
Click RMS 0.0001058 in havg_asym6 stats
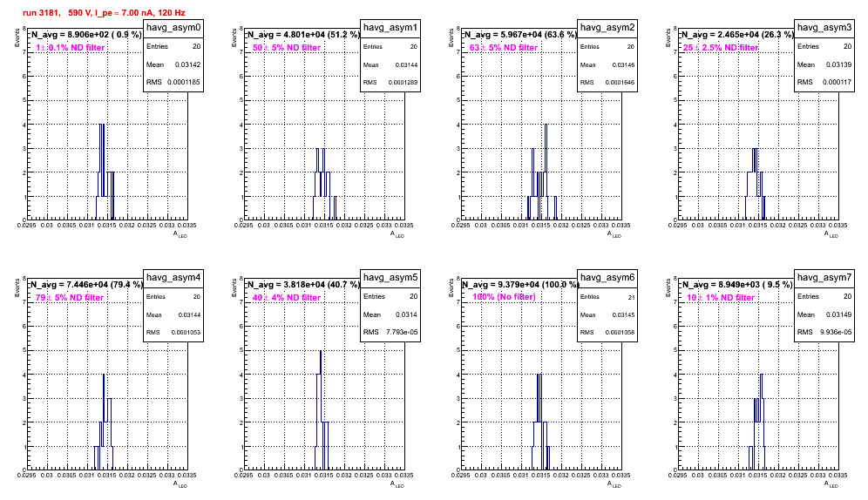pyautogui.click(x=607, y=333)
